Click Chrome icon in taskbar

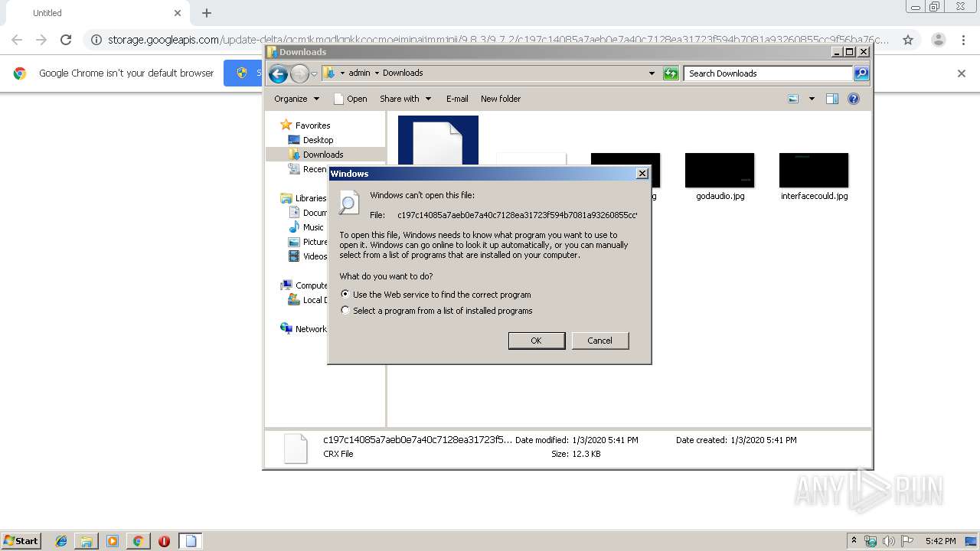138,541
